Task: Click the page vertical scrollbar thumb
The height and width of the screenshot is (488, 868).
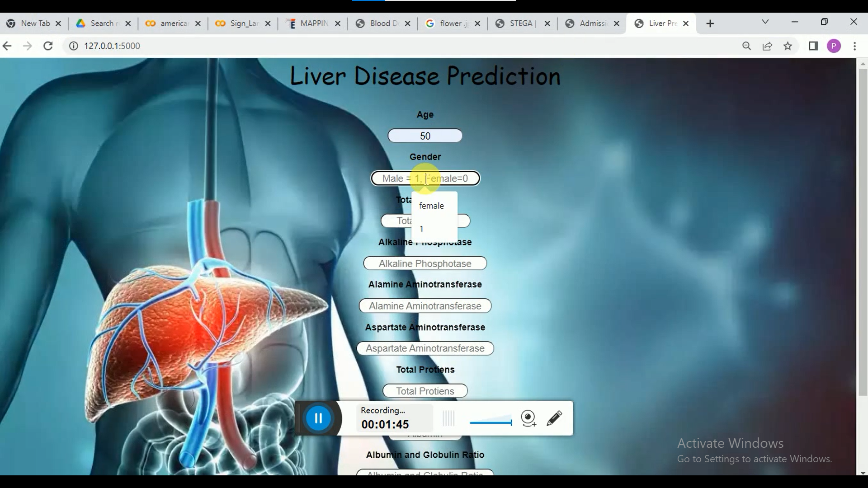Action: coord(863,233)
